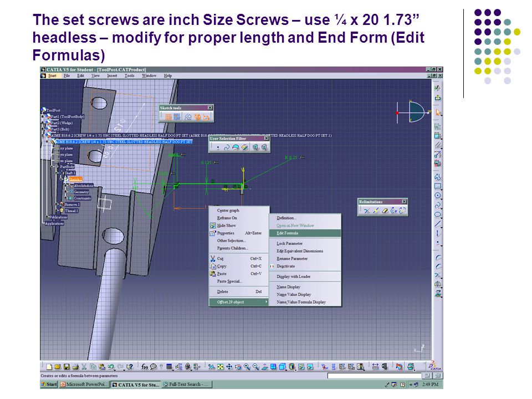This screenshot has height=399, width=532.
Task: Click the Zoom In magnifier icon
Action: 247,367
